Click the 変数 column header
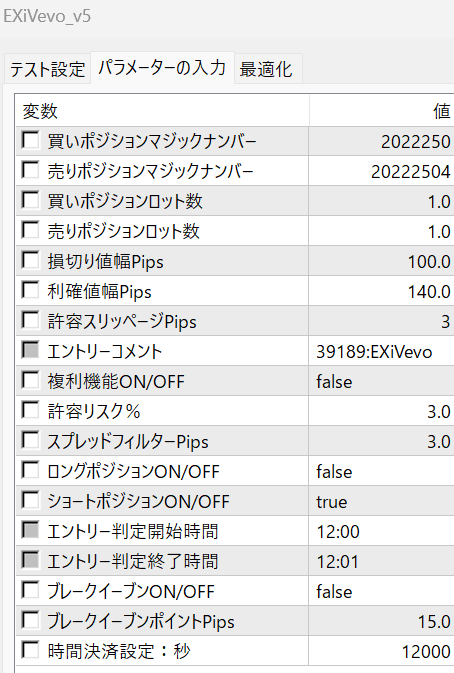The image size is (454, 673). click(x=162, y=111)
